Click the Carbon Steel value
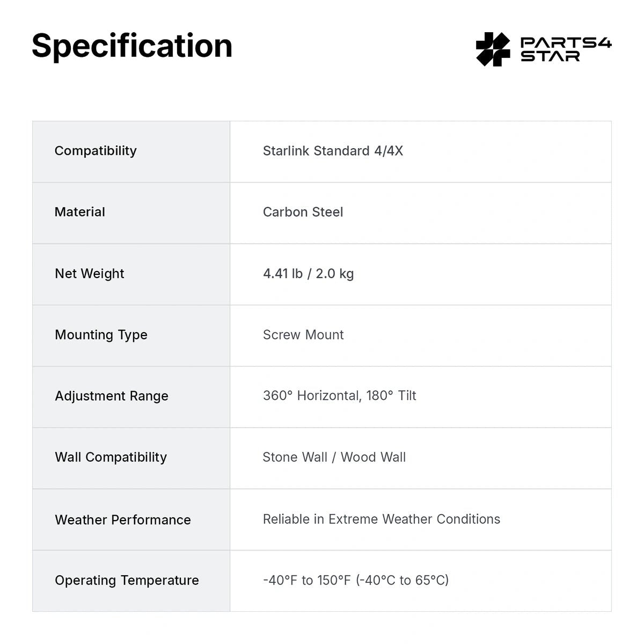Image resolution: width=644 pixels, height=644 pixels. click(303, 212)
